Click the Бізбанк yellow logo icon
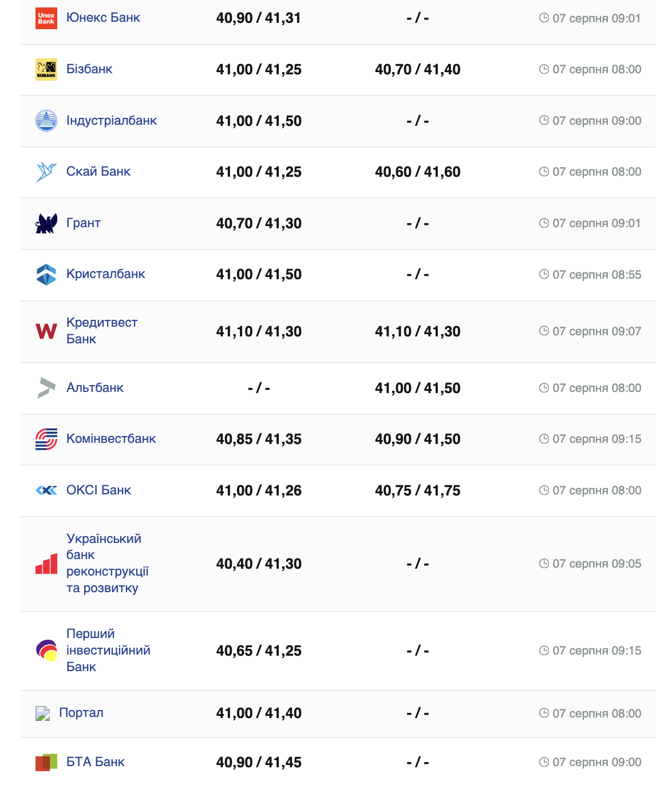Viewport: 672px width, 785px height. coord(46,69)
